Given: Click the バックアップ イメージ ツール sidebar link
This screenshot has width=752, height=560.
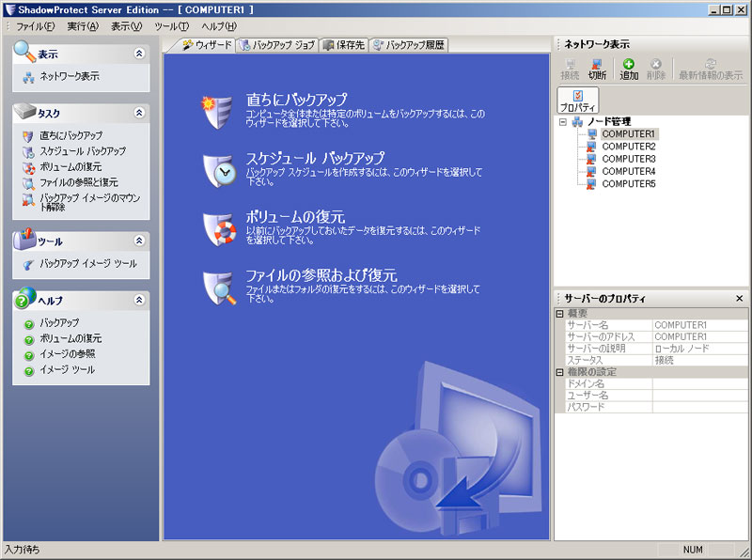Looking at the screenshot, I should (88, 264).
